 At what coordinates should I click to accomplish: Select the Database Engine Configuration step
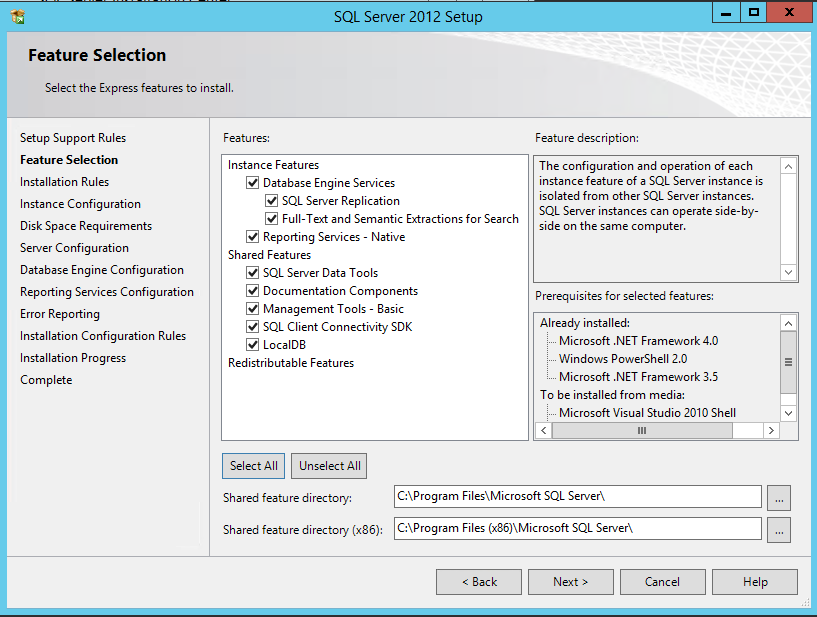point(102,270)
